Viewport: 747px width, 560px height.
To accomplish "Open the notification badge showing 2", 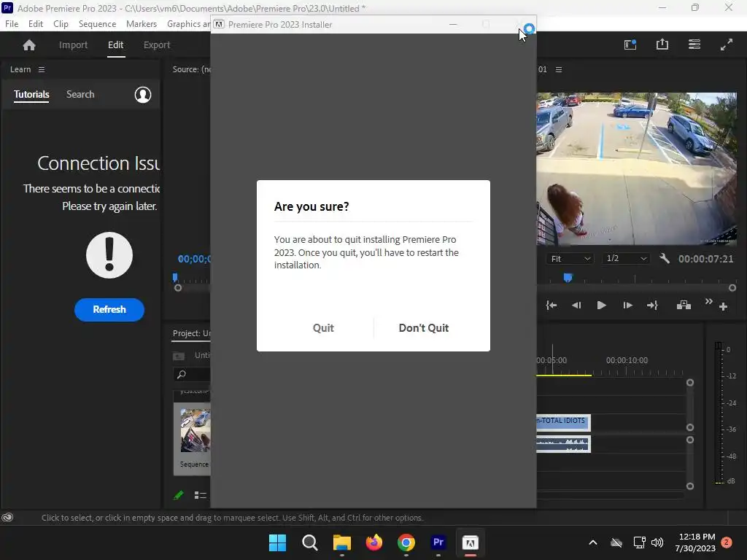I will pyautogui.click(x=726, y=542).
